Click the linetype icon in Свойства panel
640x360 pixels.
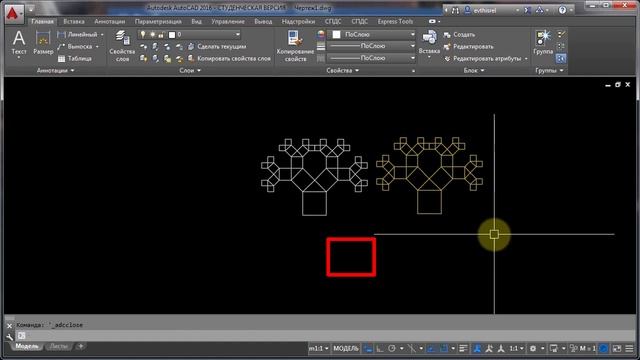(x=321, y=58)
